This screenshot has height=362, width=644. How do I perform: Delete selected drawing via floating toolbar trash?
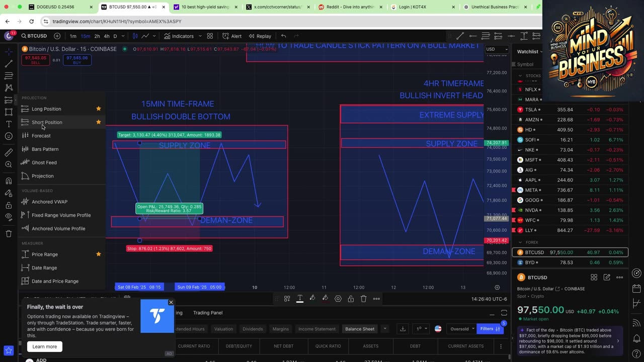363,299
